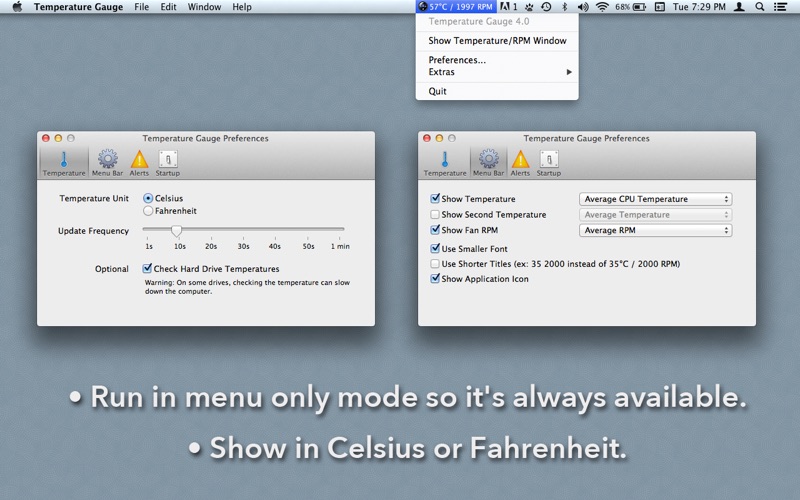
Task: Click the Wi-Fi status icon in menu bar
Action: (602, 7)
